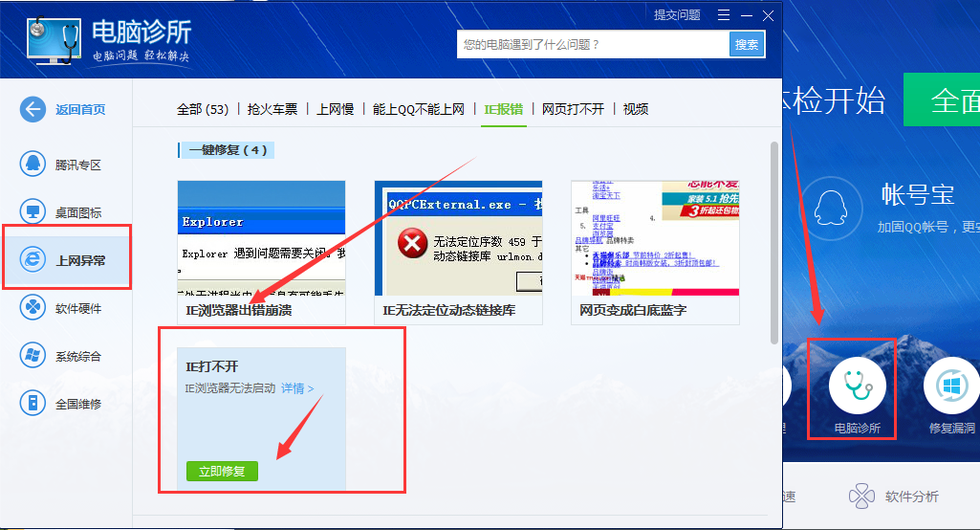Switch to the 视频 tab
980x530 pixels.
[x=636, y=109]
